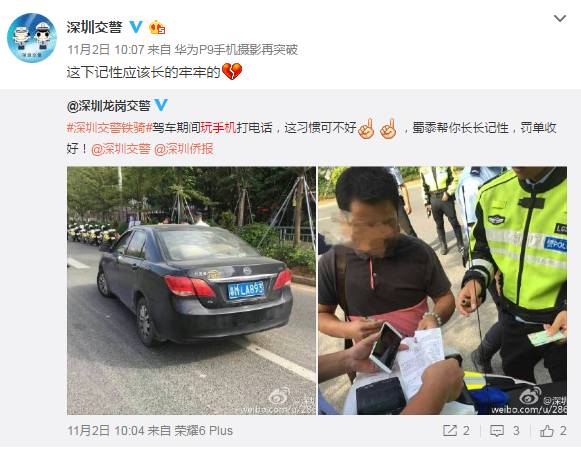Click the highlighted 玩手机 keyword
The image size is (581, 452).
(219, 128)
